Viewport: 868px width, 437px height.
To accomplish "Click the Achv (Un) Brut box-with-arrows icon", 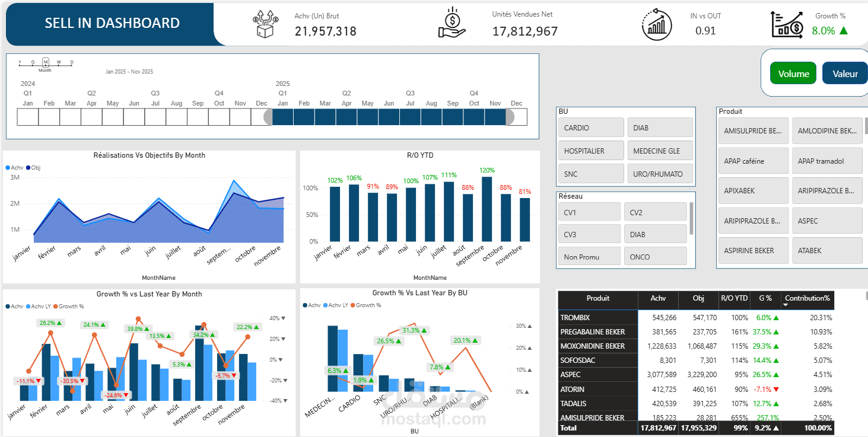I will coord(265,24).
